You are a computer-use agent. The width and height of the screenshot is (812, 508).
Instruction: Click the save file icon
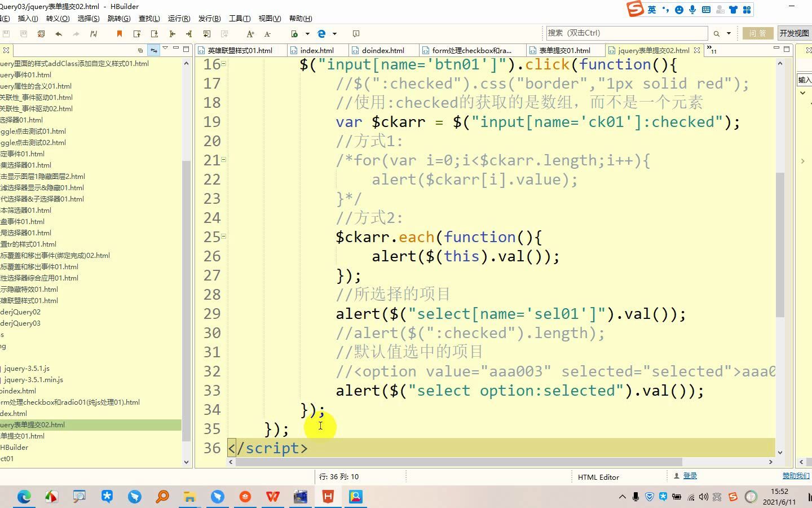pyautogui.click(x=6, y=33)
